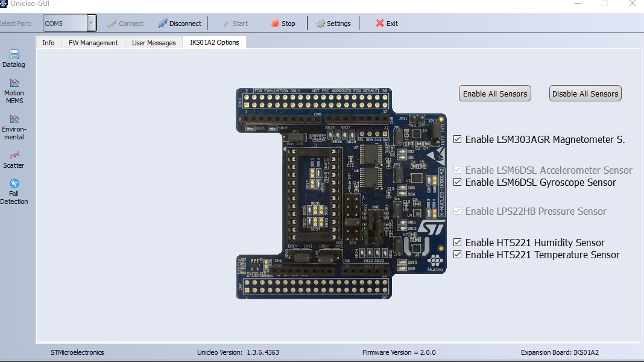
Task: Open the Scatter plot icon
Action: point(14,155)
